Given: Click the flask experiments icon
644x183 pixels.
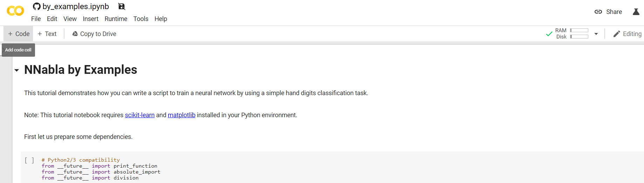Looking at the screenshot, I should tap(636, 12).
